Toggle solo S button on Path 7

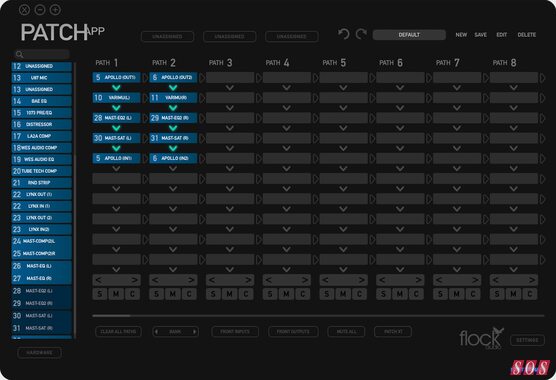click(440, 294)
